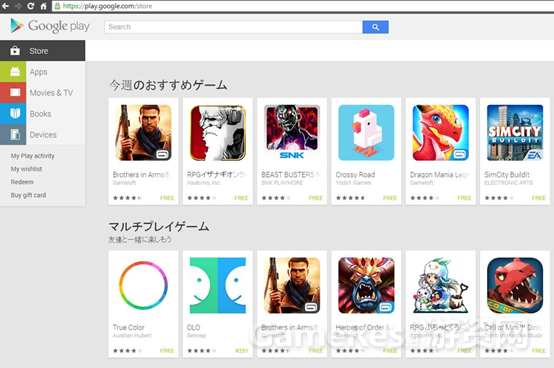Open Crossy Road chicken icon
Viewport: 554px width, 368px height.
pos(366,133)
